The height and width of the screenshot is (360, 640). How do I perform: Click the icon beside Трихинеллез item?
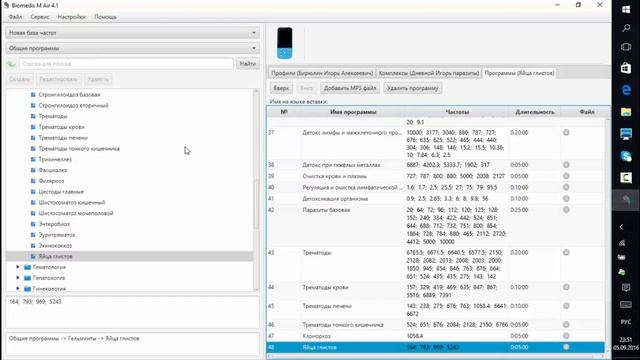pos(33,159)
